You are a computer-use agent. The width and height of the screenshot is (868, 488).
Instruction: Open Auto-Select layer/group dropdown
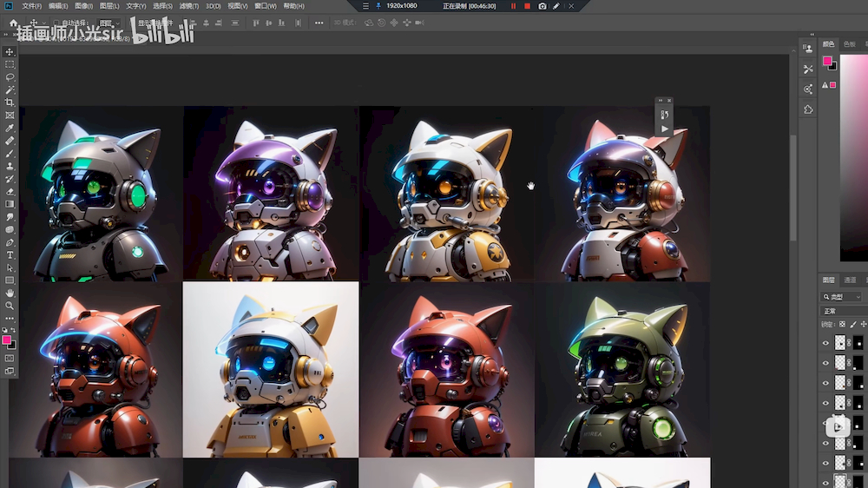click(x=108, y=23)
